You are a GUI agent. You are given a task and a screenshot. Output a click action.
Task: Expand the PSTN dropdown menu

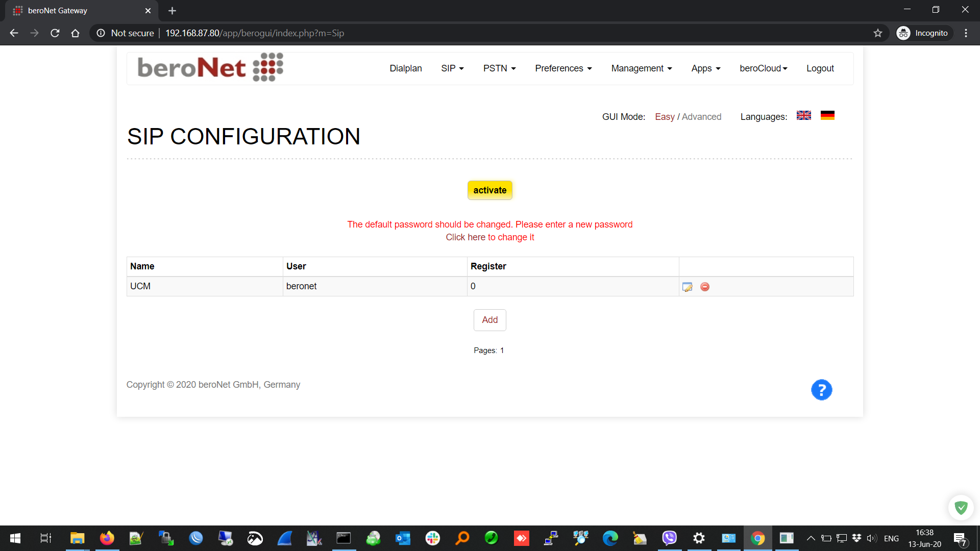tap(499, 68)
